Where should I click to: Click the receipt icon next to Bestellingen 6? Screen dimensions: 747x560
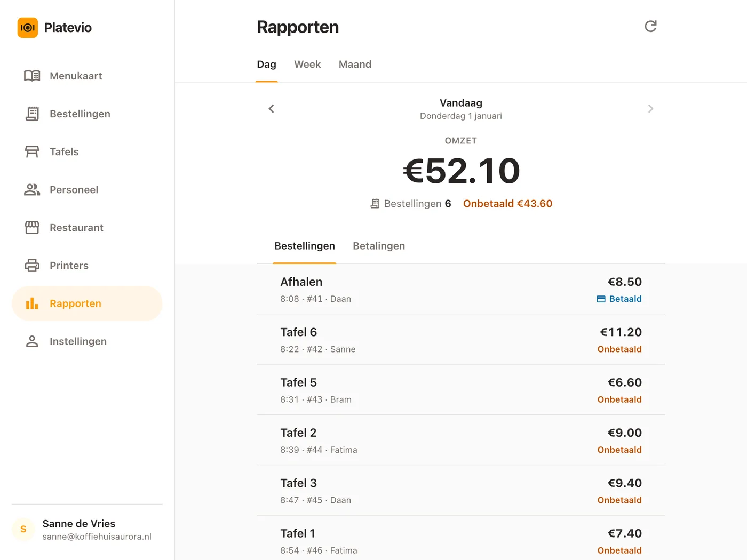click(x=375, y=204)
